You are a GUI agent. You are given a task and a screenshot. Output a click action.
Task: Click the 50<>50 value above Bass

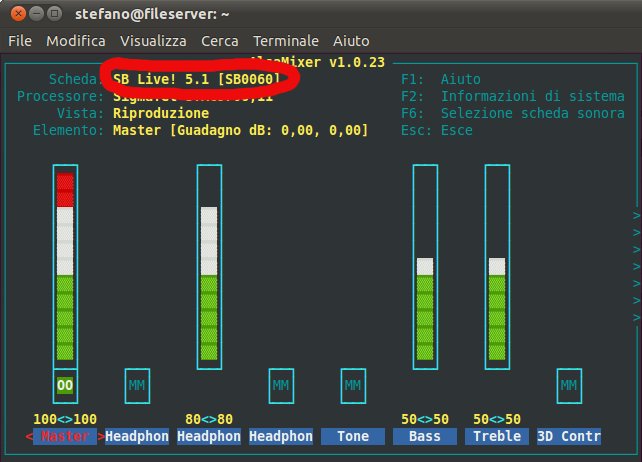pos(425,419)
